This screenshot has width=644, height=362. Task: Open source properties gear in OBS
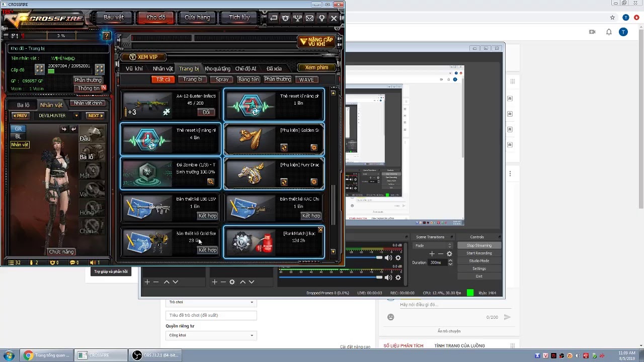tap(232, 282)
